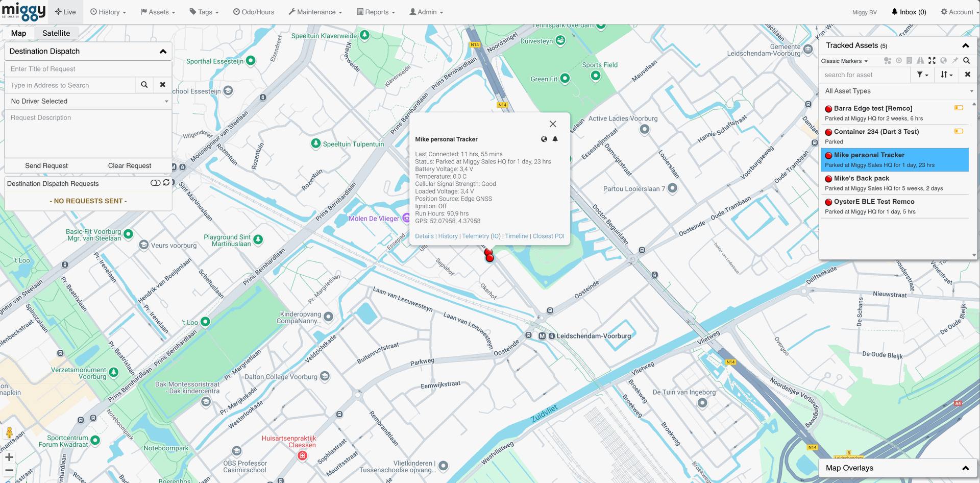Open the Telemetry (IO) link
This screenshot has width=980, height=483.
coord(481,236)
